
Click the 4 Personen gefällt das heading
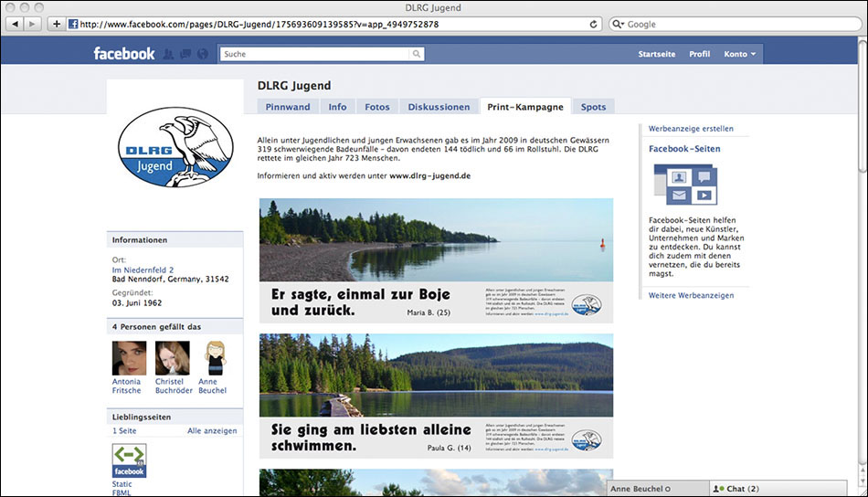pyautogui.click(x=156, y=326)
